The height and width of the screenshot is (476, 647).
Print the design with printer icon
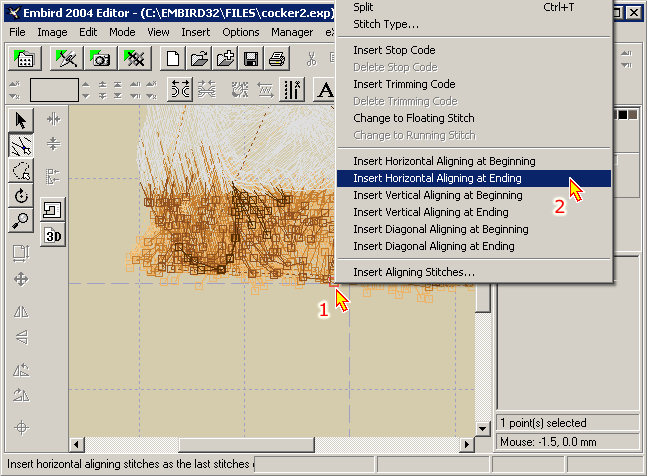pyautogui.click(x=277, y=59)
